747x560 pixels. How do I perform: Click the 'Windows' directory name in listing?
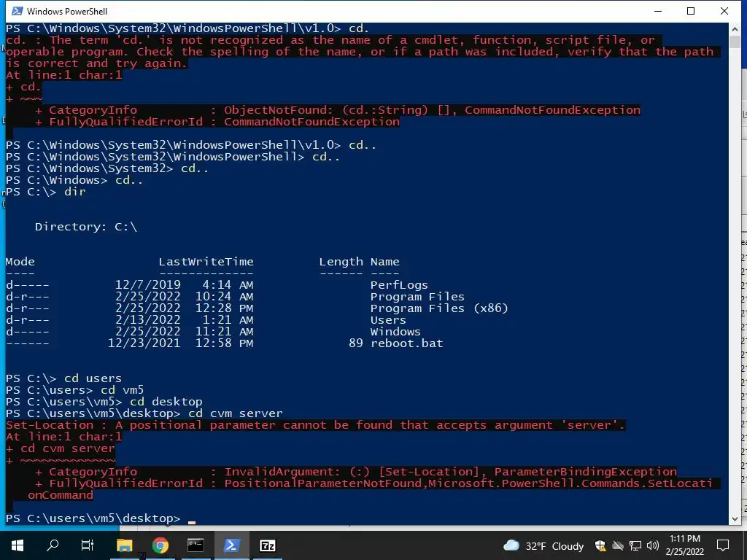click(x=395, y=332)
